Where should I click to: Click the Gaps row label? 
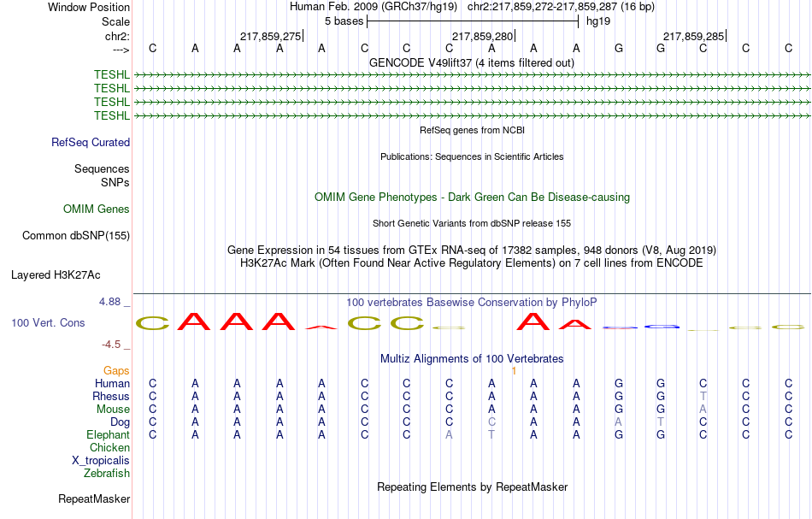tap(116, 370)
